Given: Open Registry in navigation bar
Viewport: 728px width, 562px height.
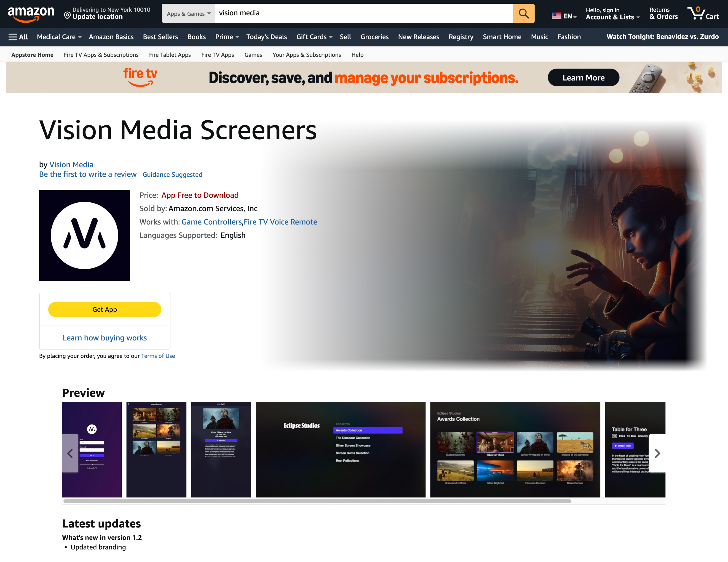Looking at the screenshot, I should [461, 37].
